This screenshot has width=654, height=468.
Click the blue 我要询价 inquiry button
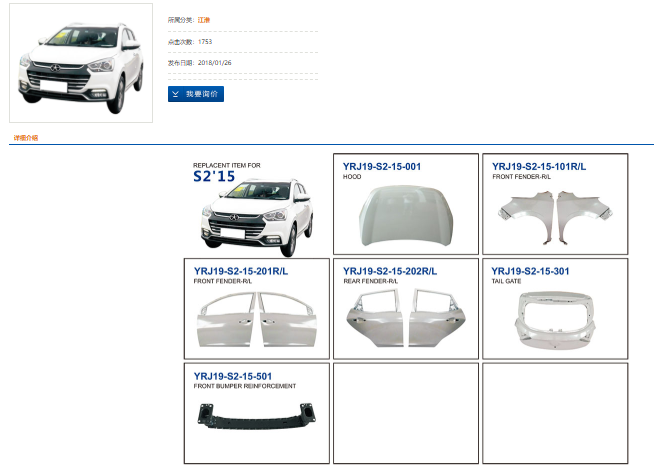pos(196,94)
